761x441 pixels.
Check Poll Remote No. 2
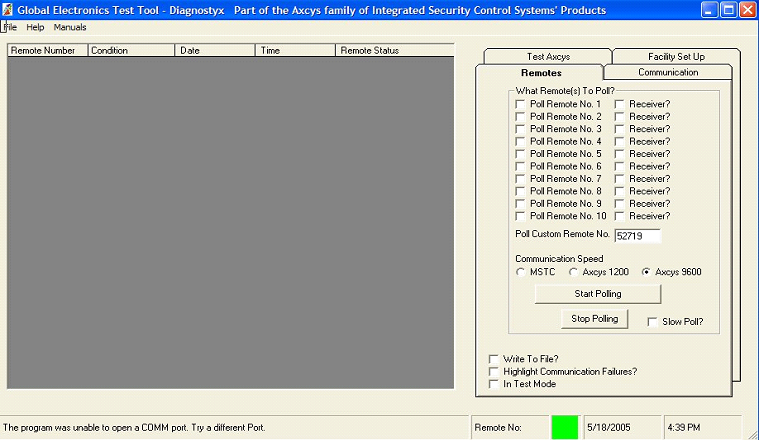tap(520, 117)
